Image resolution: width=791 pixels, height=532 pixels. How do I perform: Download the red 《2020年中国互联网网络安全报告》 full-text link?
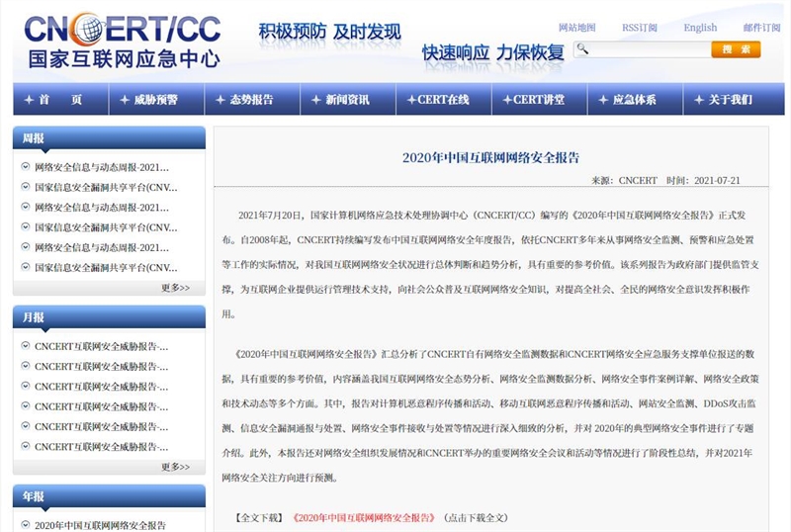[x=363, y=518]
